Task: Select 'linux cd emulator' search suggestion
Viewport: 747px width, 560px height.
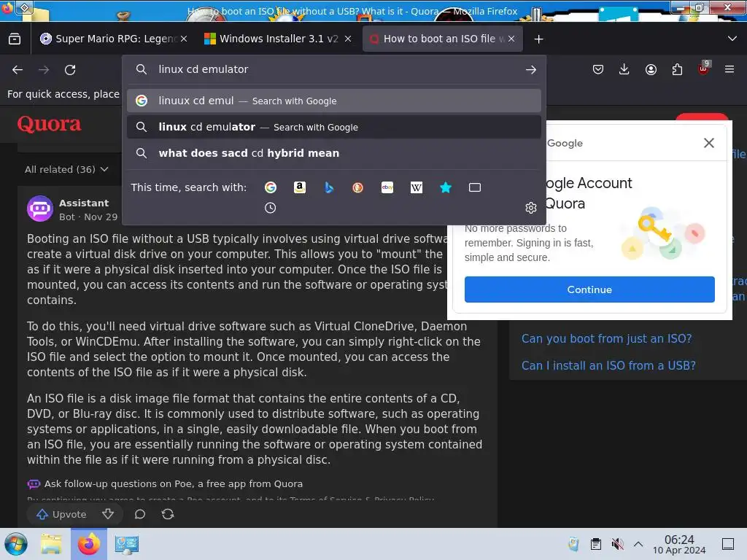Action: coord(334,127)
